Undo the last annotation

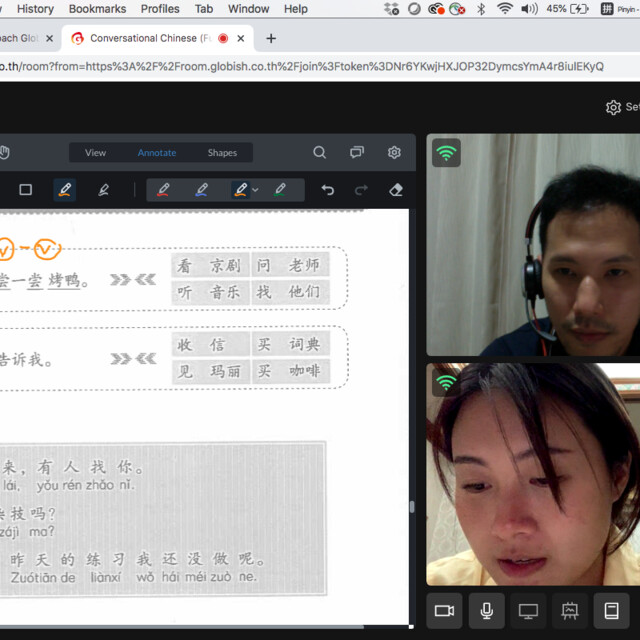click(x=327, y=190)
